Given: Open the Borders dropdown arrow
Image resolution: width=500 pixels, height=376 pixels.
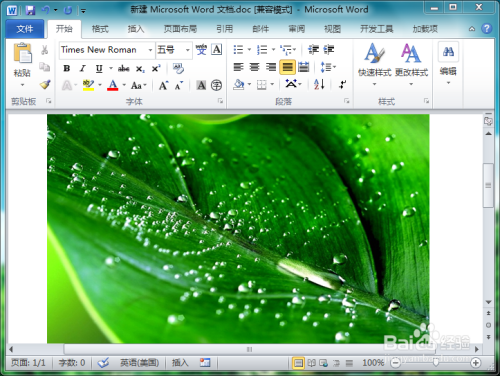Looking at the screenshot, I should (272, 85).
